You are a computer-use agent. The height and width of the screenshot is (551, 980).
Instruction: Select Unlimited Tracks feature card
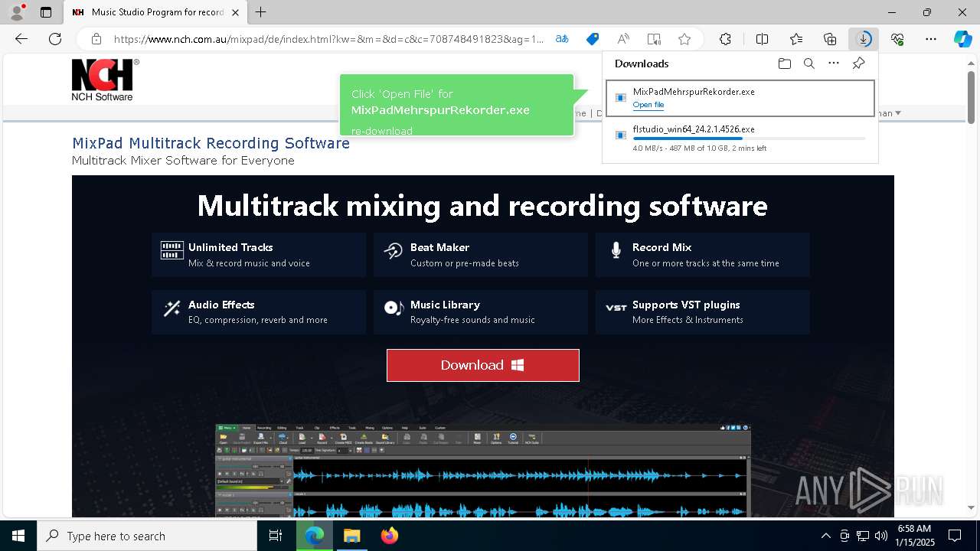[259, 255]
